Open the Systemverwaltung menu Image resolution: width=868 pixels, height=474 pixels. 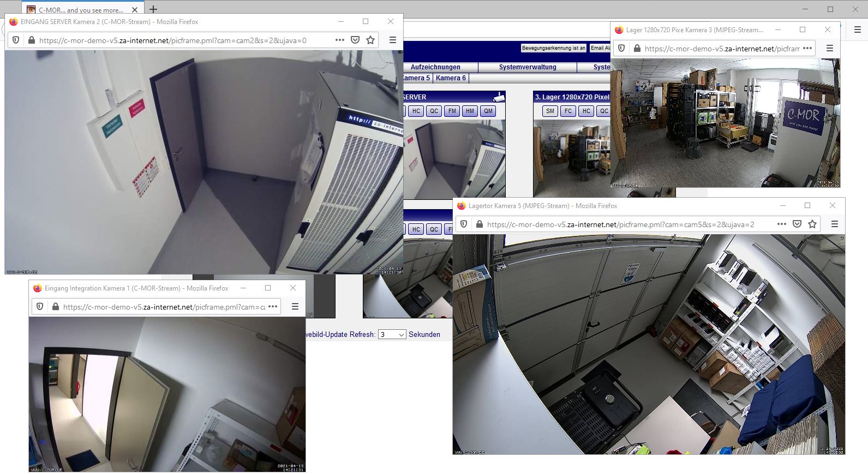(528, 67)
